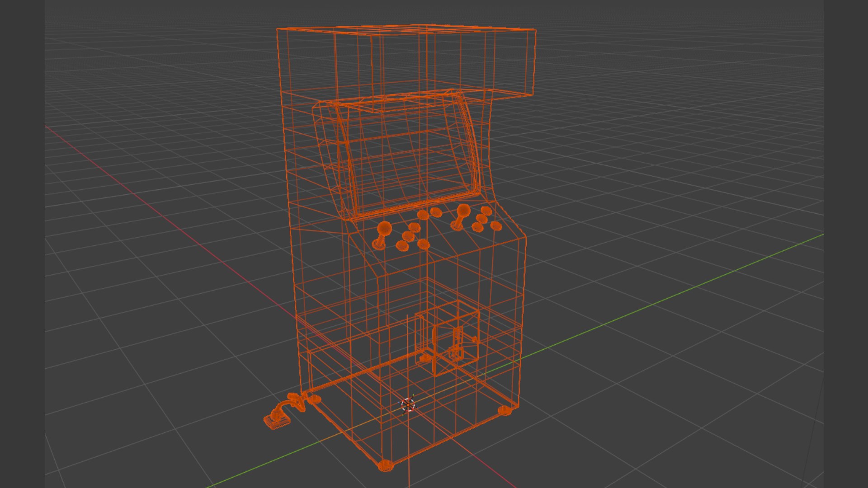
Task: Click the 3D cursor at the cabinet base
Action: 408,405
